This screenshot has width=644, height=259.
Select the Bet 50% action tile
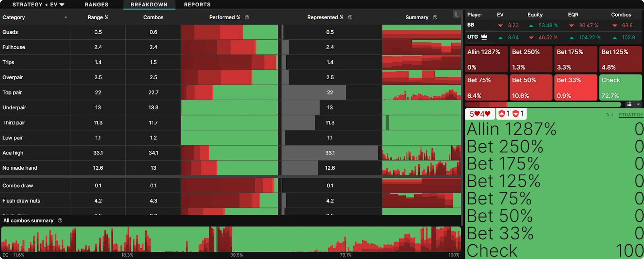pyautogui.click(x=531, y=87)
